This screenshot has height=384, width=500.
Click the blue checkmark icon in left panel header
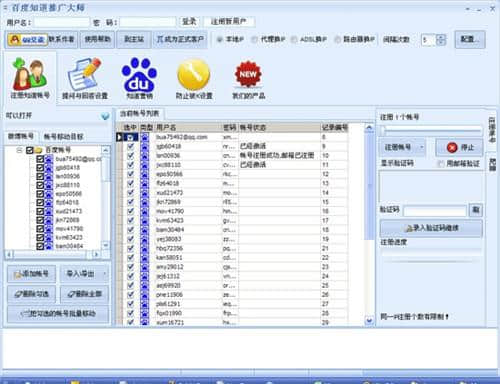(x=105, y=116)
